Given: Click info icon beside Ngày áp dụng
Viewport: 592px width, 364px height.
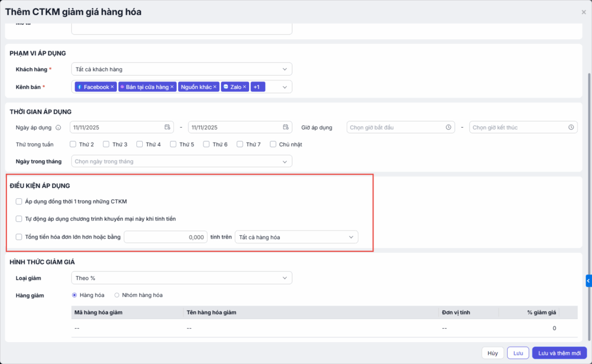Looking at the screenshot, I should point(58,128).
